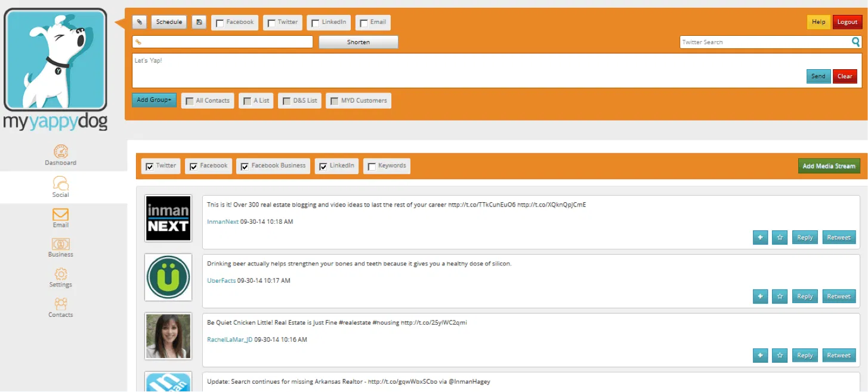Click the floppy disk save icon

pos(199,22)
